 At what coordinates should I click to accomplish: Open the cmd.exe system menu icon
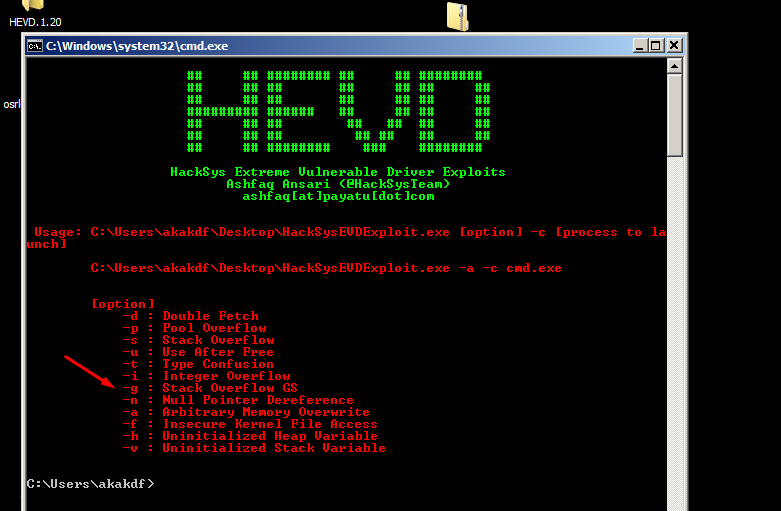click(x=35, y=45)
